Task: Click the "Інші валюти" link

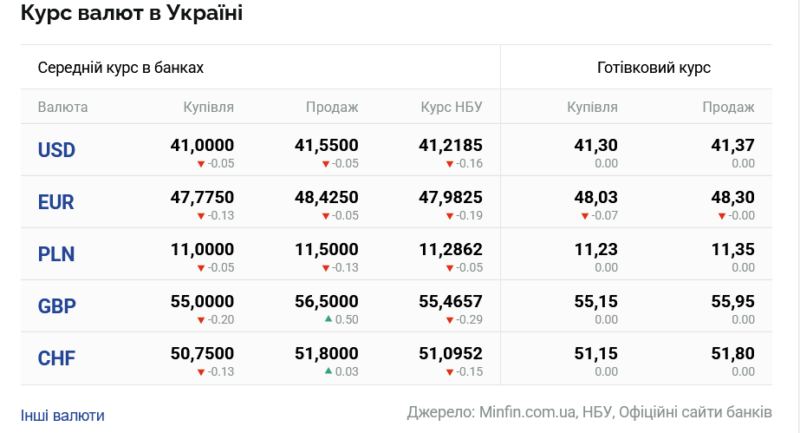Action: [62, 415]
